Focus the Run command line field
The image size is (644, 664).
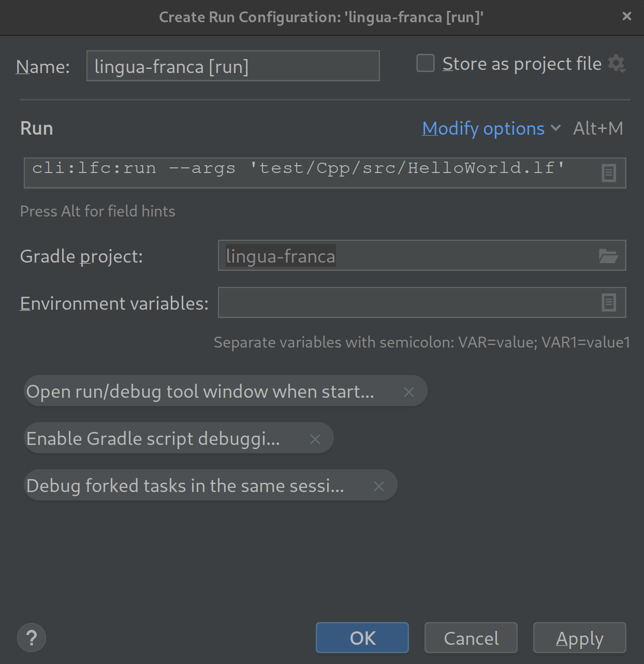[x=311, y=173]
